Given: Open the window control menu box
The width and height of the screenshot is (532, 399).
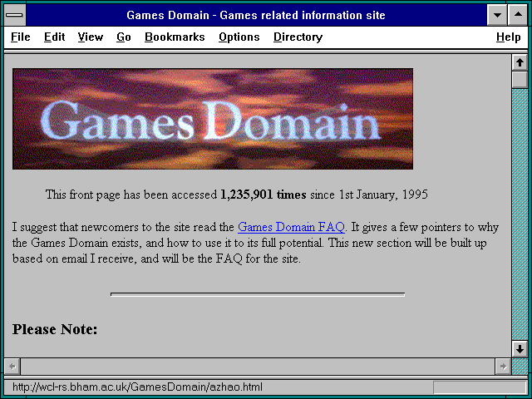Looking at the screenshot, I should point(15,15).
